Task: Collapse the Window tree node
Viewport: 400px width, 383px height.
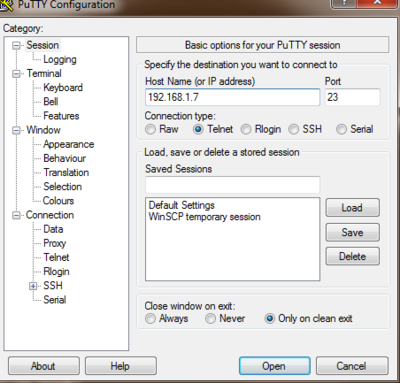Action: coord(16,130)
